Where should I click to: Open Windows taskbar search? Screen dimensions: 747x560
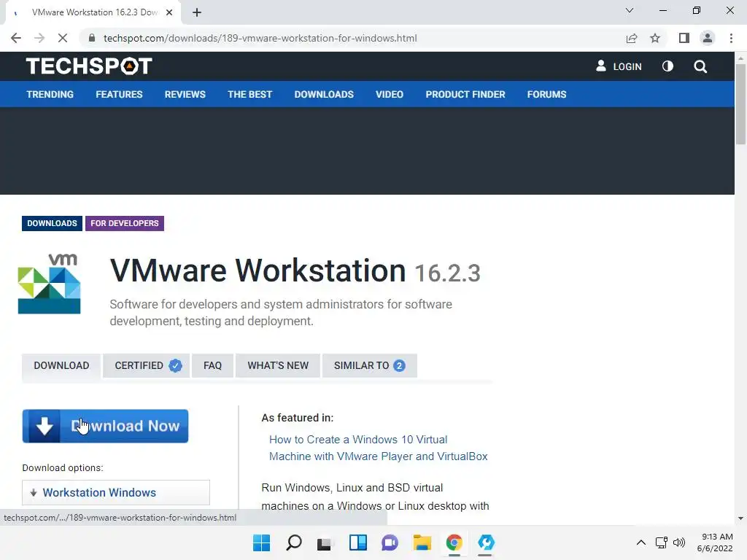pyautogui.click(x=294, y=542)
